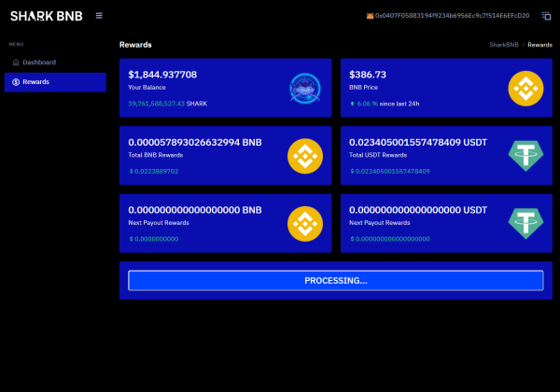Click 6.06 % since last 24h text
This screenshot has width=560, height=392.
pyautogui.click(x=388, y=104)
